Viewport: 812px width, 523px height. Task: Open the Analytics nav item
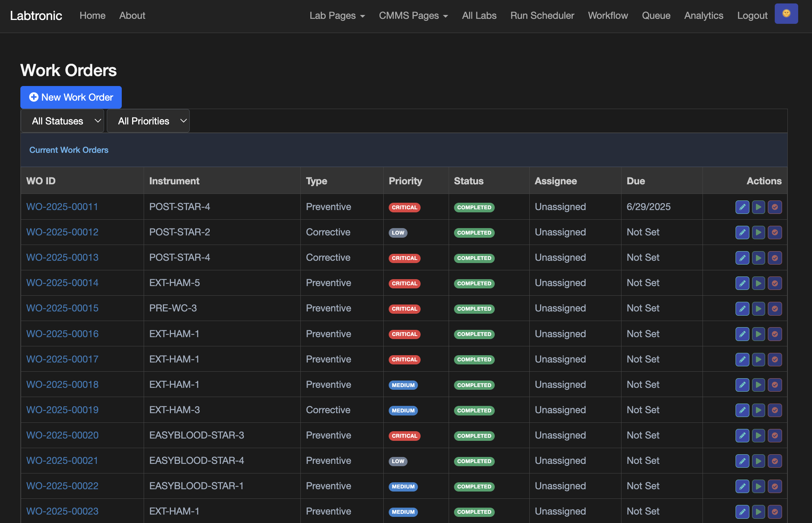[x=703, y=16]
